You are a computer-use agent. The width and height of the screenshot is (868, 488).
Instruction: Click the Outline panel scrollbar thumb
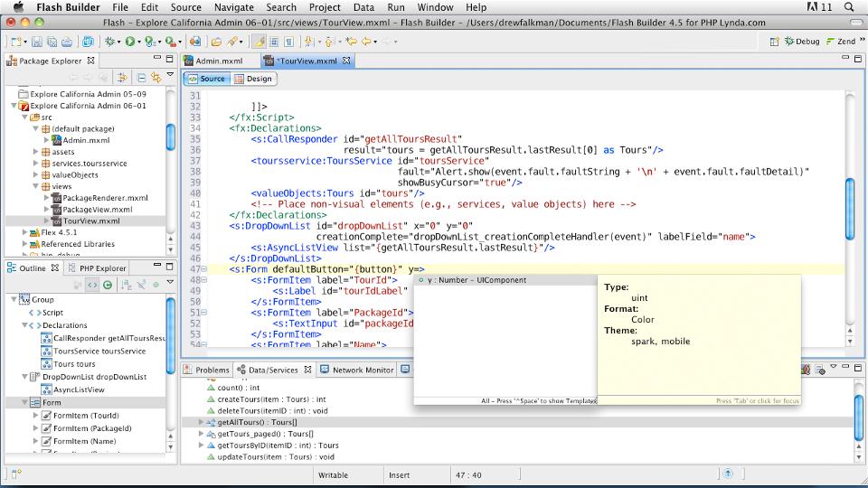tap(171, 335)
